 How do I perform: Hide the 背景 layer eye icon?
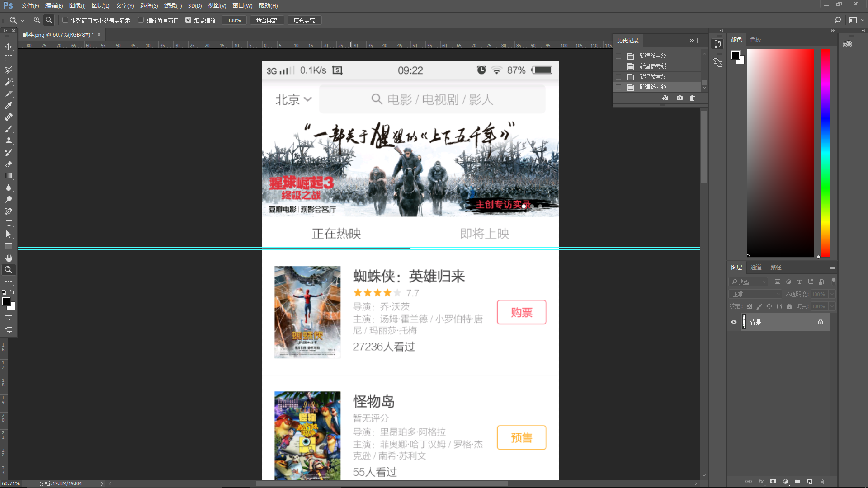point(734,322)
